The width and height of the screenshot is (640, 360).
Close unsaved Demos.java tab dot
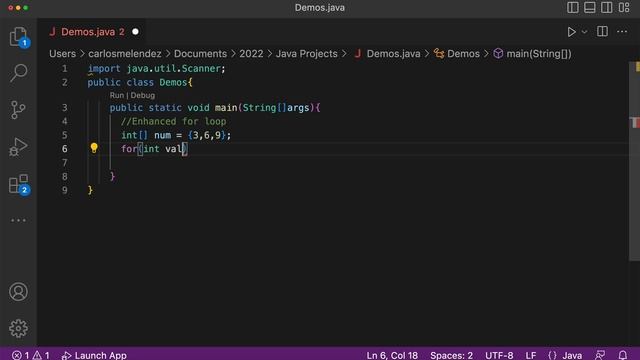[x=135, y=31]
